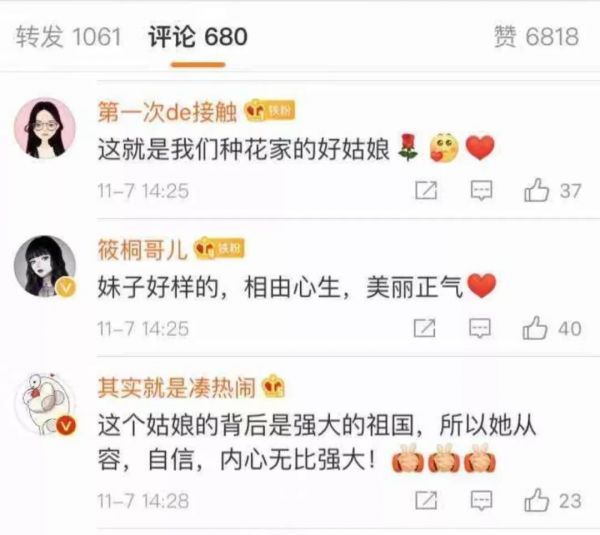
Task: View avatar of 其实就是凑热闹
Action: 45,404
